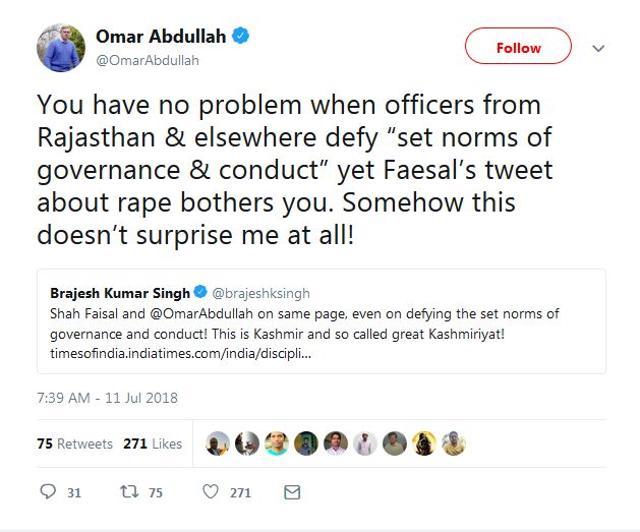Viewport: 640px width, 532px height.
Task: Click the last liker avatar in row
Action: [x=453, y=443]
